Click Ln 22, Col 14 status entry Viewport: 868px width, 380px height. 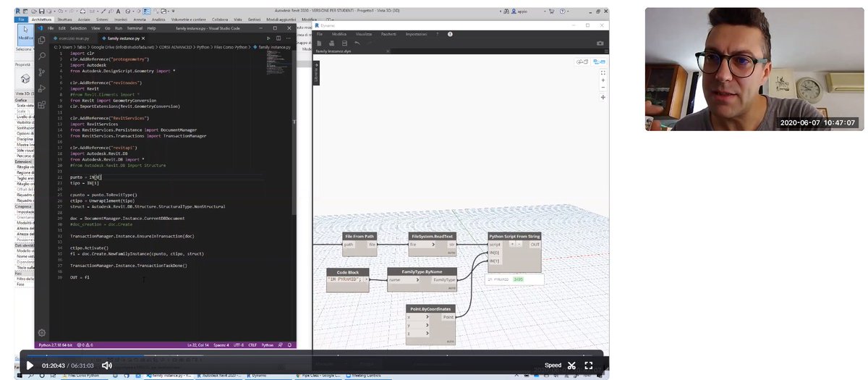198,345
